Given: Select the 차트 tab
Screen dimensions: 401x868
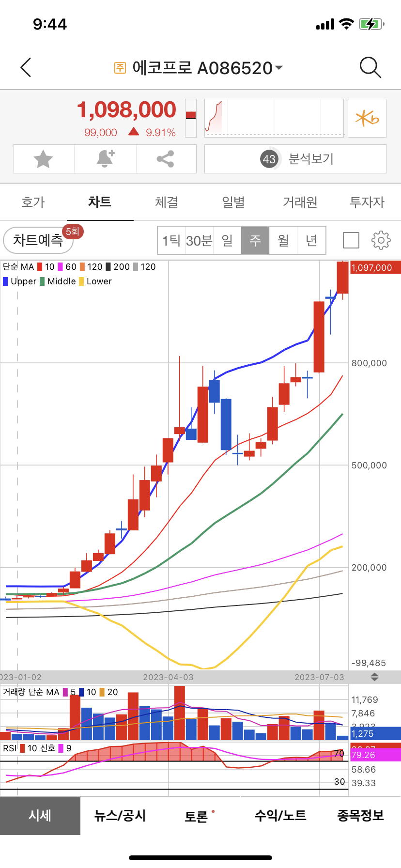Looking at the screenshot, I should tap(100, 202).
